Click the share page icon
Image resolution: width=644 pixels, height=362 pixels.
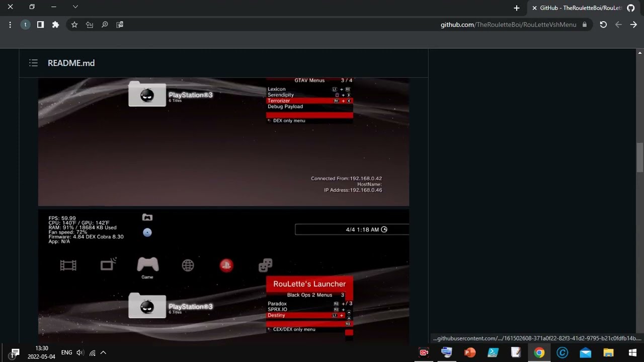90,25
